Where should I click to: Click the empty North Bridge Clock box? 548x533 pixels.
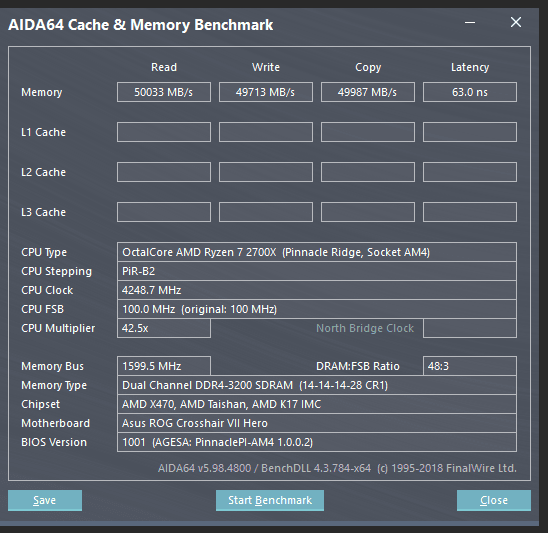(470, 328)
